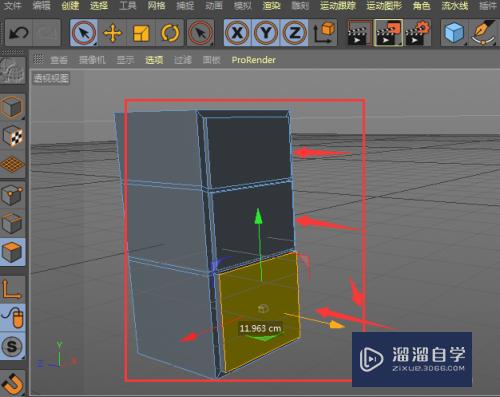Screen dimensions: 500x397
Task: Toggle Tweak mode mouse icon
Action: [13, 317]
